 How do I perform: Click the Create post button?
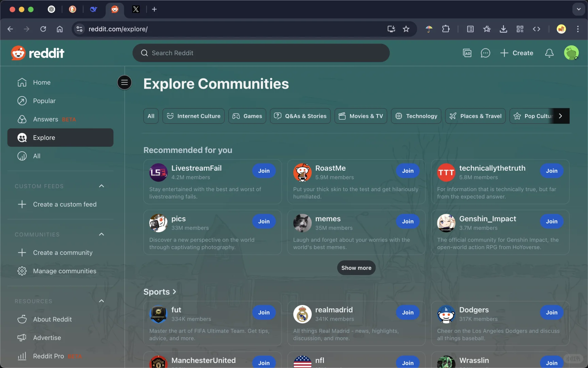tap(517, 53)
